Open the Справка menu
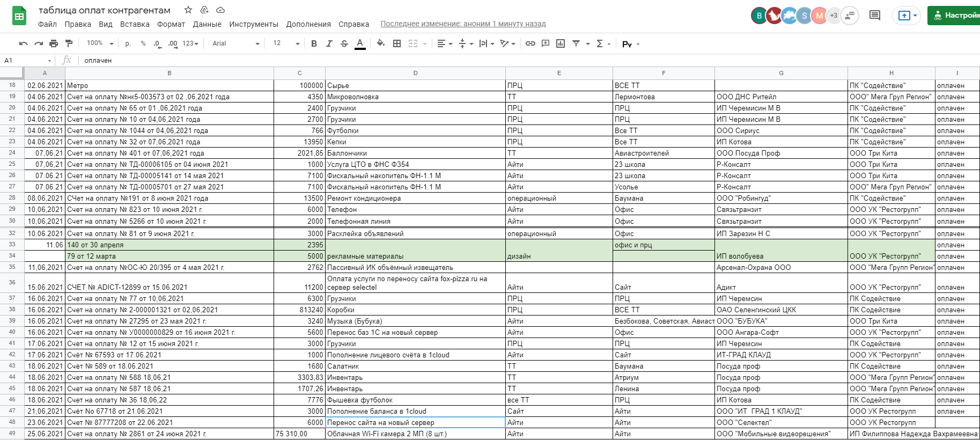The height and width of the screenshot is (440, 980). tap(353, 24)
